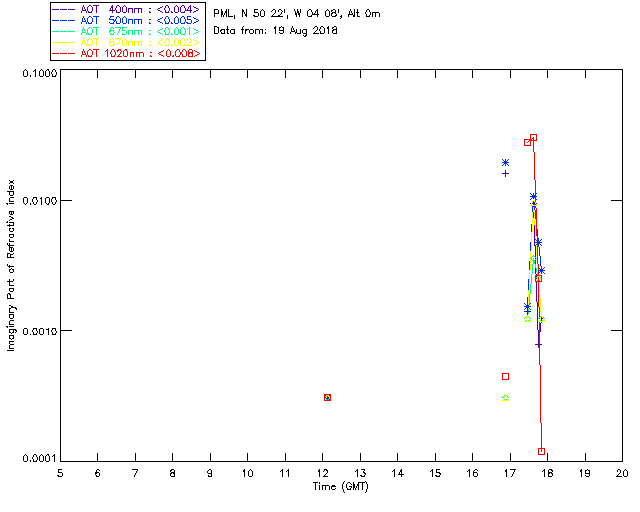Click the AOT 1020nm legend entry
The height and width of the screenshot is (512, 640).
[126, 53]
